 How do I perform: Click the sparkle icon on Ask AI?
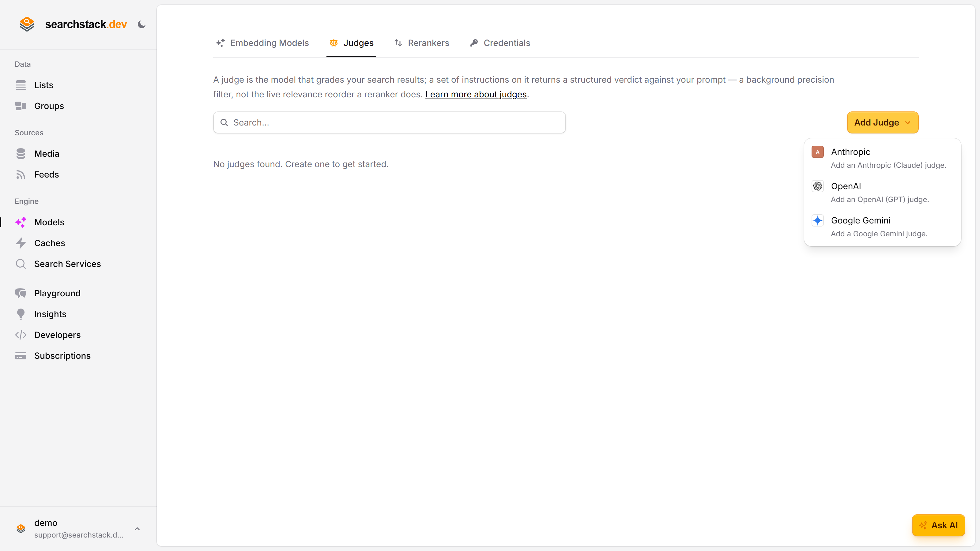click(x=923, y=526)
